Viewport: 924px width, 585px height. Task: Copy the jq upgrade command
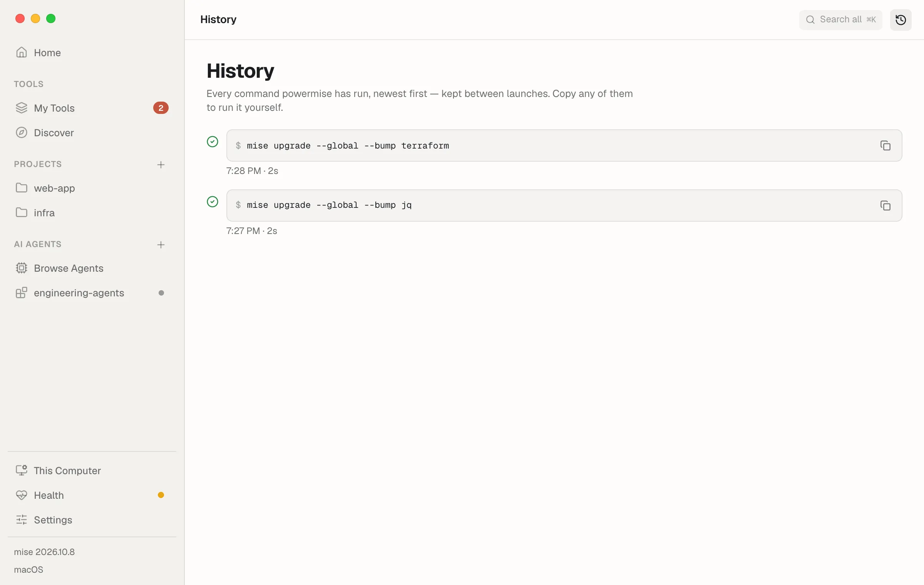(885, 206)
